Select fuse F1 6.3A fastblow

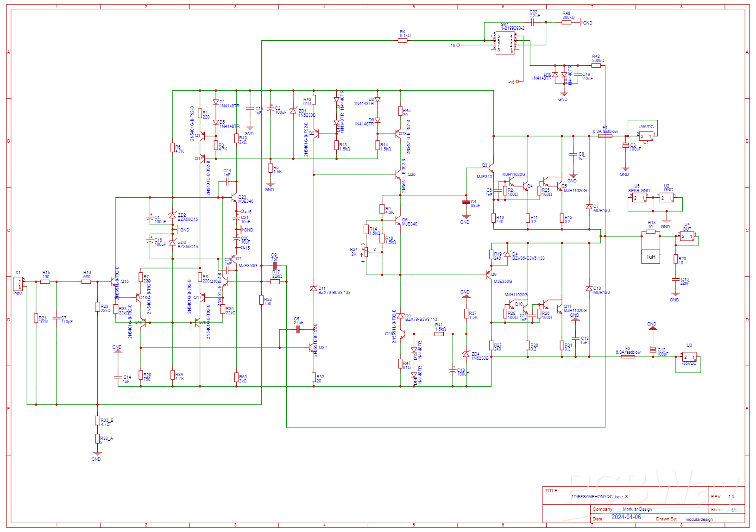coord(605,136)
